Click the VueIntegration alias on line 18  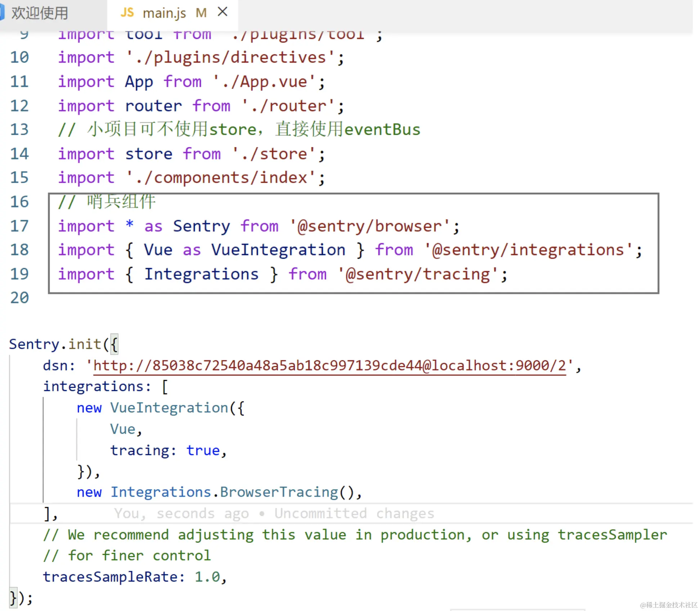pyautogui.click(x=278, y=250)
